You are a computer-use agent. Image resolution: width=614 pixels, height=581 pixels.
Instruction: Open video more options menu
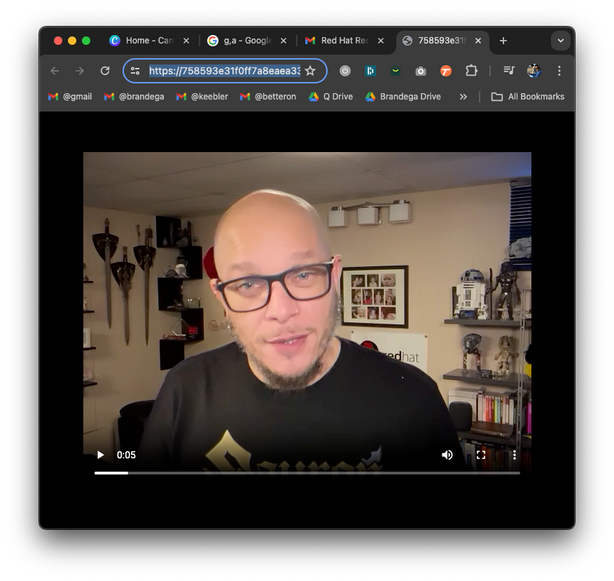tap(515, 455)
